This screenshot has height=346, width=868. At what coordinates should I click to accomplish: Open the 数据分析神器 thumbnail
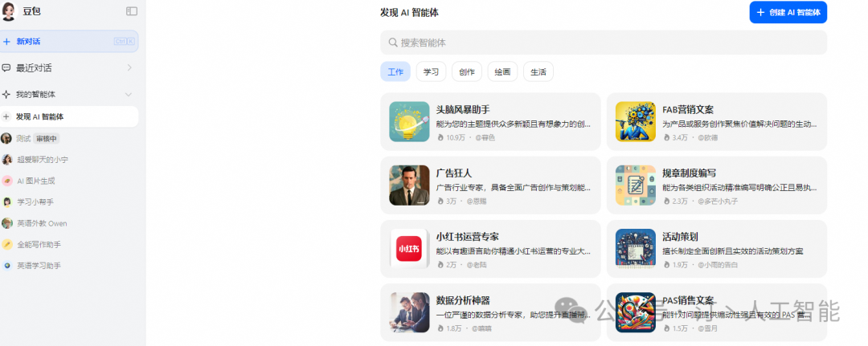click(x=409, y=312)
